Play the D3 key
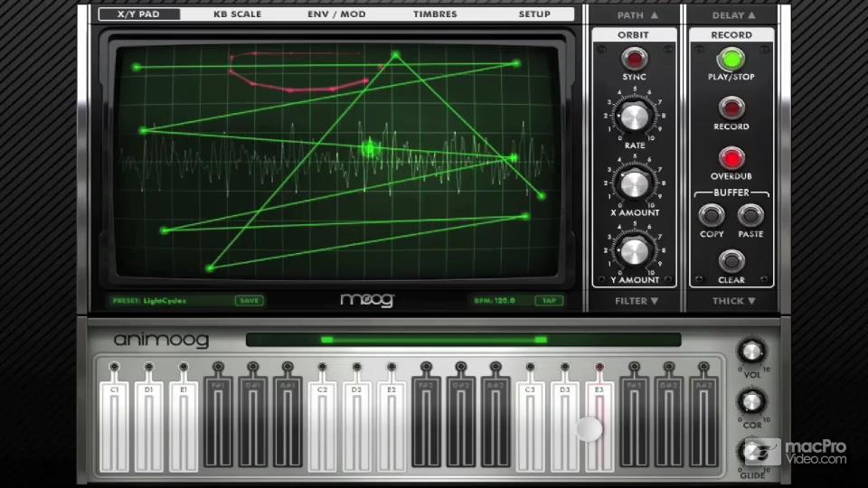This screenshot has width=868, height=488. (564, 426)
